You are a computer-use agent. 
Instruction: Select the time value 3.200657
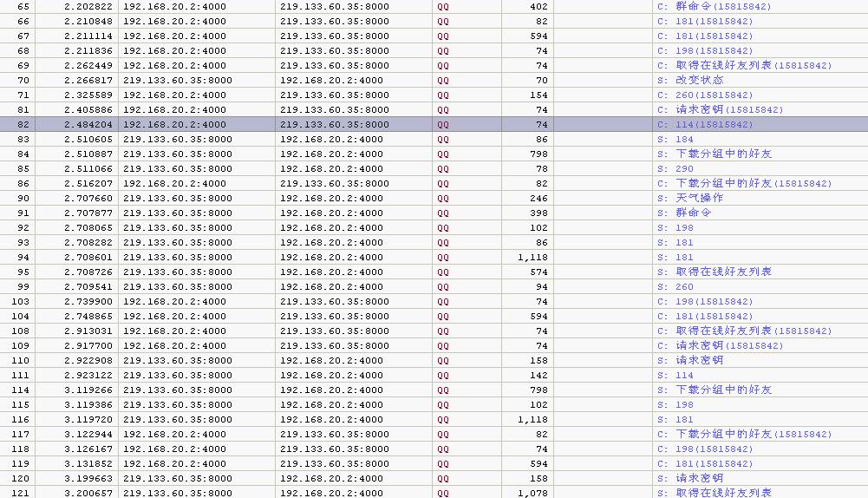(x=88, y=493)
